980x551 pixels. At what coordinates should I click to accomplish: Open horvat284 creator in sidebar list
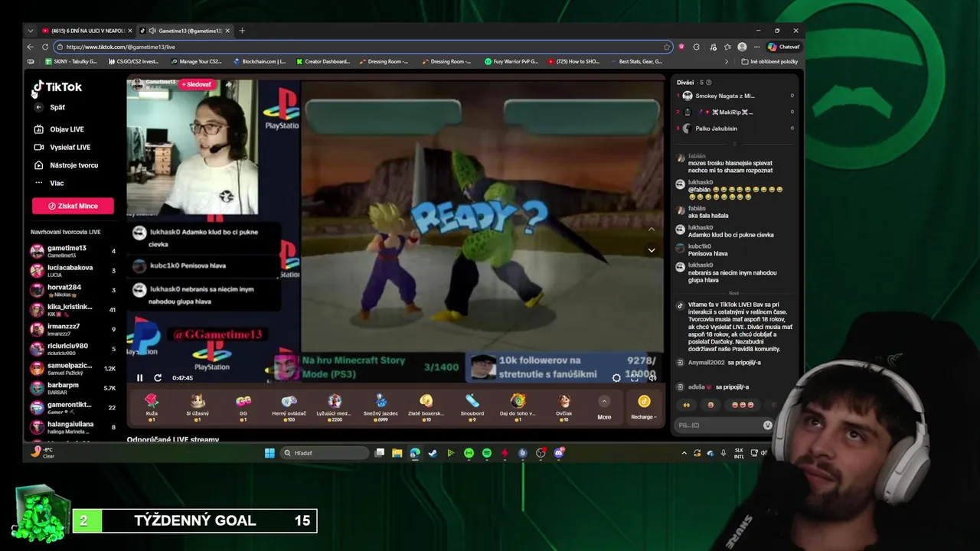point(73,290)
